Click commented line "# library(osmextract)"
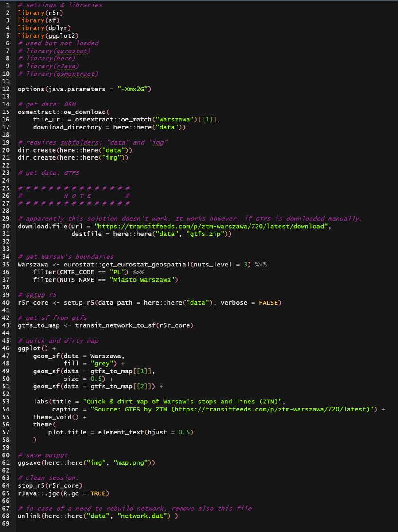The width and height of the screenshot is (398, 532). [x=58, y=74]
